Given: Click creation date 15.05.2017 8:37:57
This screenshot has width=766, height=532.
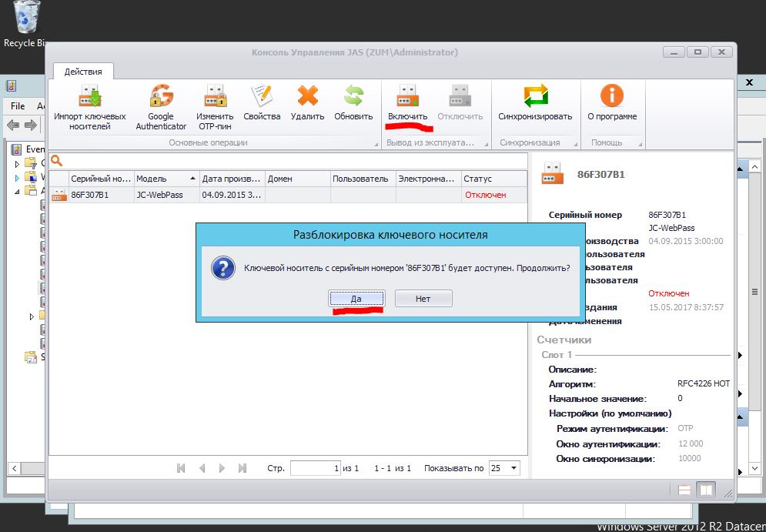Looking at the screenshot, I should 686,307.
